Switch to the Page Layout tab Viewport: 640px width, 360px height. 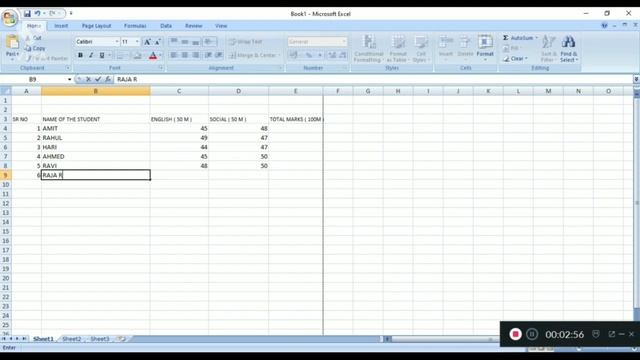(x=96, y=26)
